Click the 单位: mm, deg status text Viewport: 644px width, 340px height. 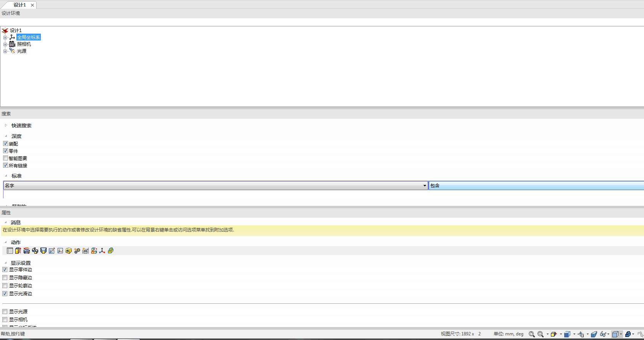(x=509, y=334)
